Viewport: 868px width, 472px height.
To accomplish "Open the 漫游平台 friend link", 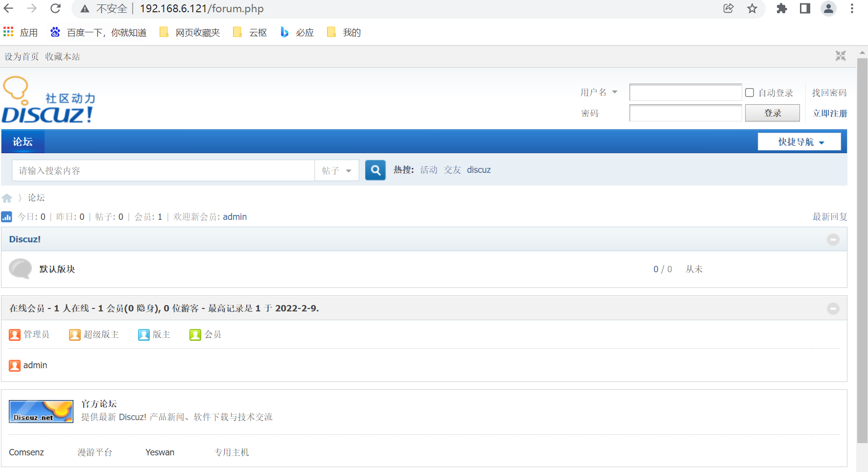I will point(95,452).
